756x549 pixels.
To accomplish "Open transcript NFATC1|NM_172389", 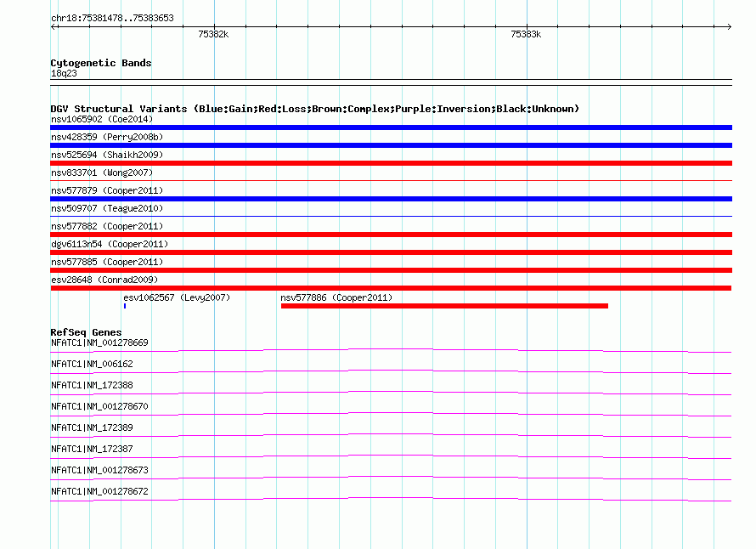I will 92,428.
